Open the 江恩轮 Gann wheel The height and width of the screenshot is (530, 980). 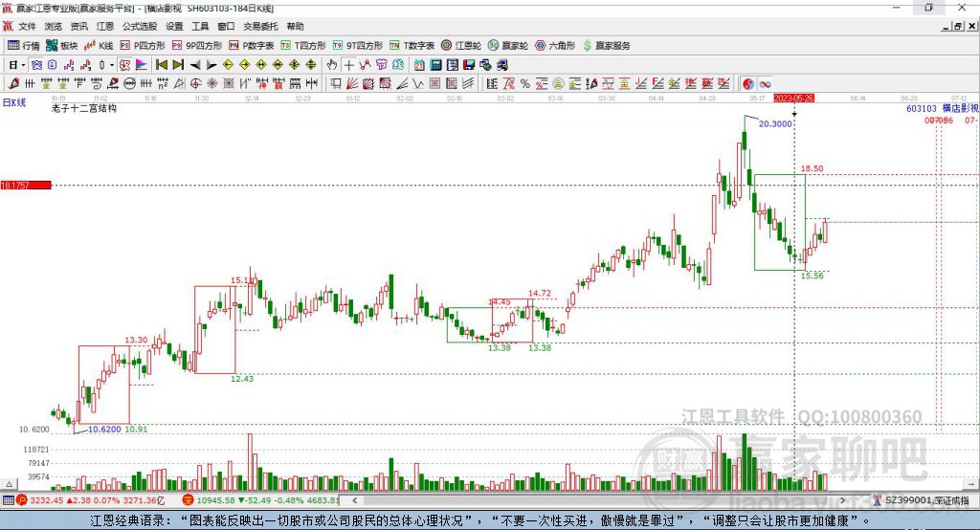click(461, 46)
